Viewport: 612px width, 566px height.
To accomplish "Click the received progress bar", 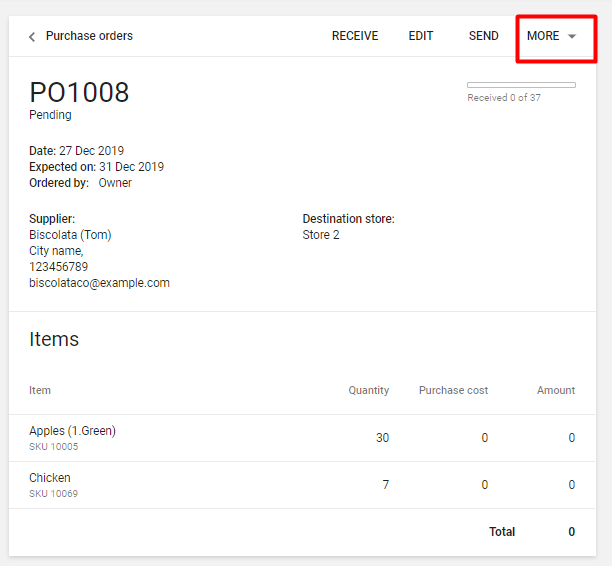I will [521, 85].
